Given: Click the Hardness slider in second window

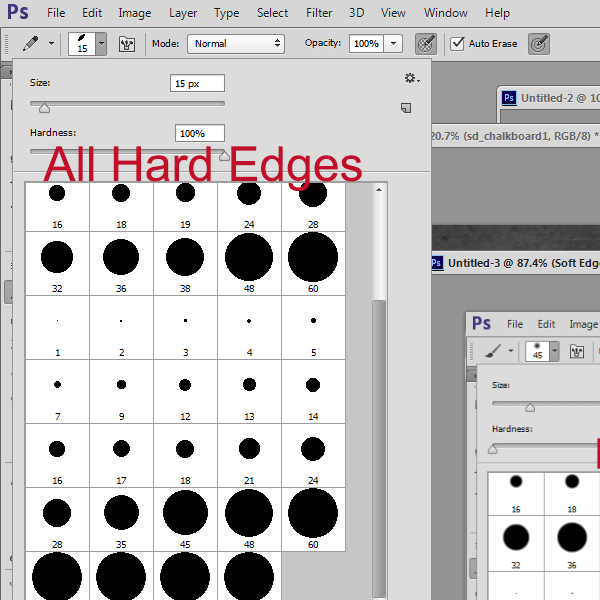Looking at the screenshot, I should click(493, 449).
